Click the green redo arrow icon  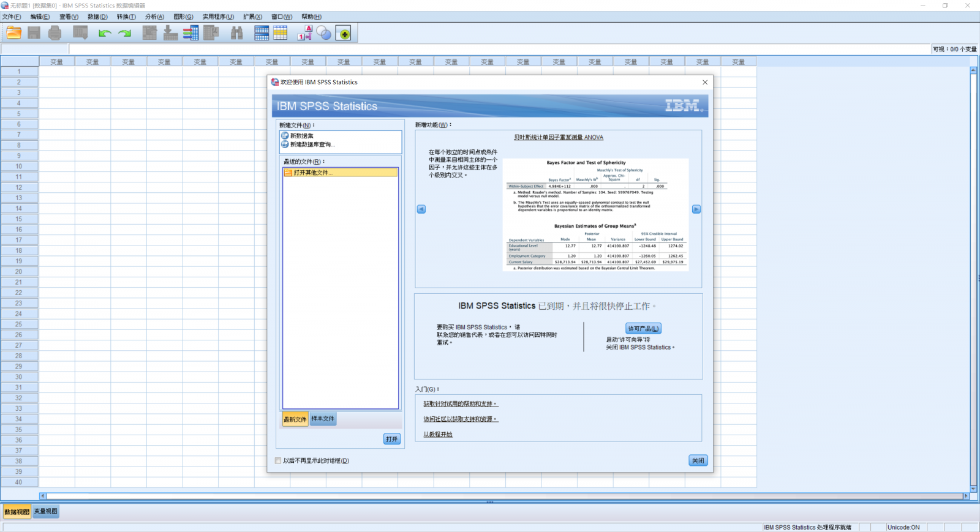click(125, 33)
